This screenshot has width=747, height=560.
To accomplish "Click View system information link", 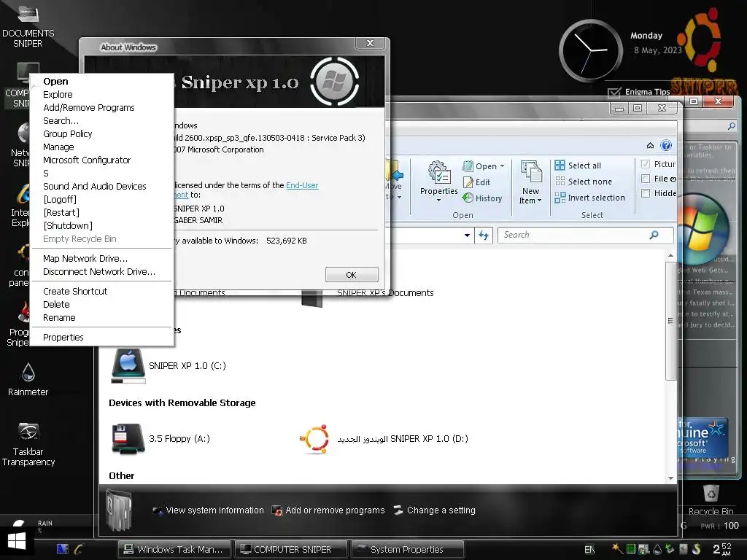I will tap(208, 510).
